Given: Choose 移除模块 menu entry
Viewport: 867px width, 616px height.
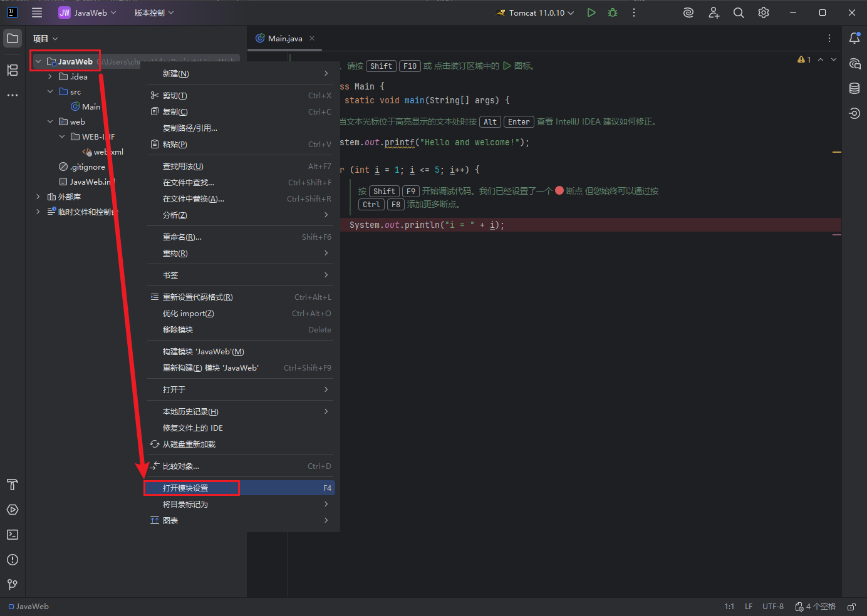Looking at the screenshot, I should (241, 329).
